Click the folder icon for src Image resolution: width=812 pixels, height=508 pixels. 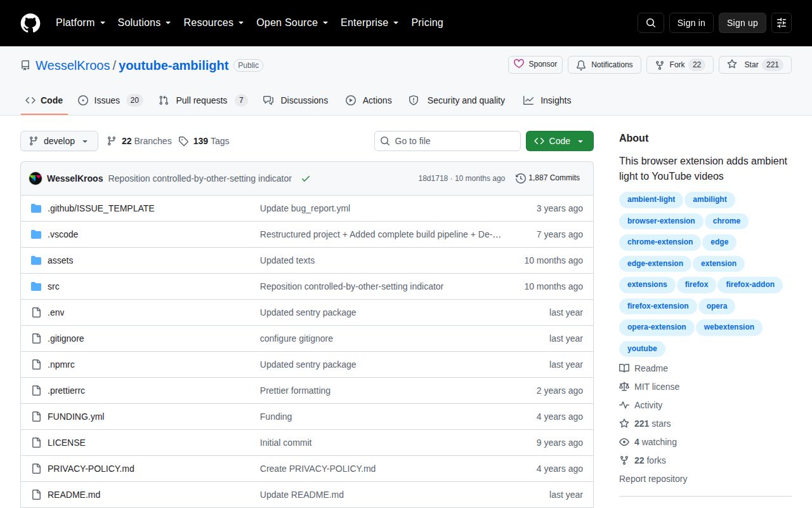coord(36,286)
